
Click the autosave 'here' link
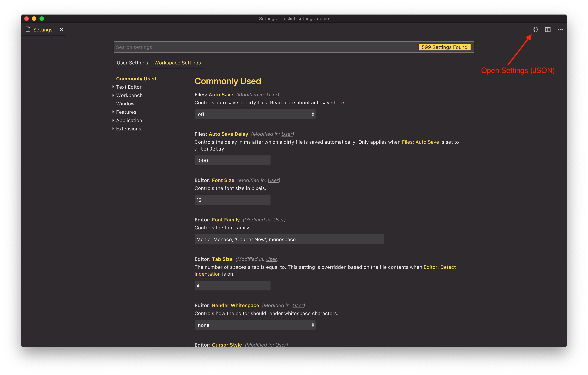click(x=339, y=103)
